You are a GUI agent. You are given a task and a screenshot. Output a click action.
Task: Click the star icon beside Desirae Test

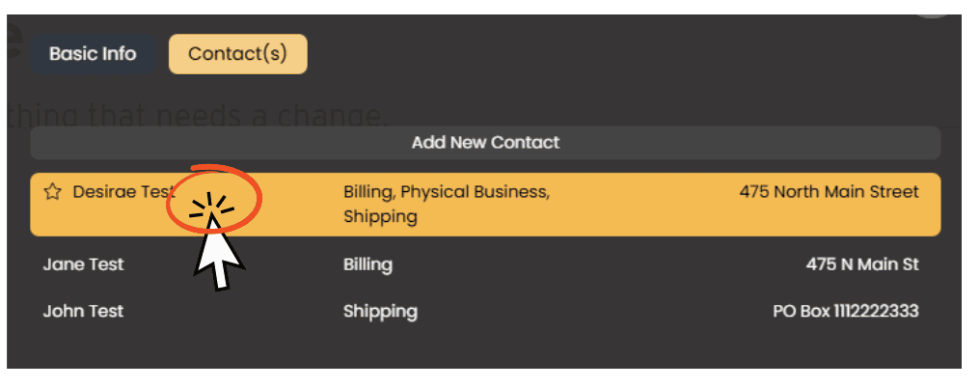coord(52,192)
